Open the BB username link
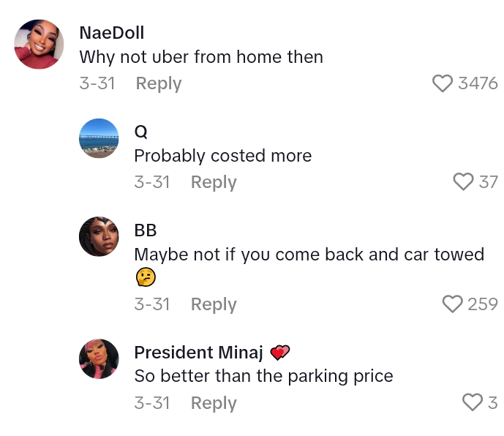This screenshot has height=436, width=504. click(146, 230)
